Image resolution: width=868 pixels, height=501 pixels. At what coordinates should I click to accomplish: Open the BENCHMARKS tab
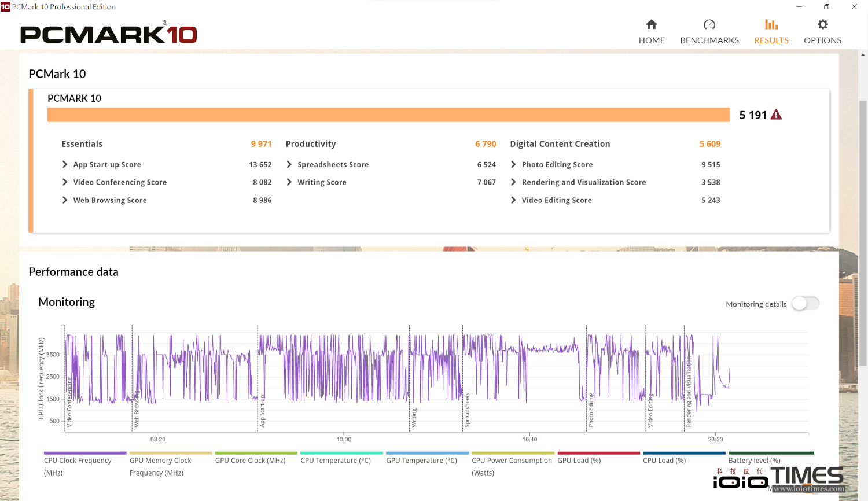point(709,40)
